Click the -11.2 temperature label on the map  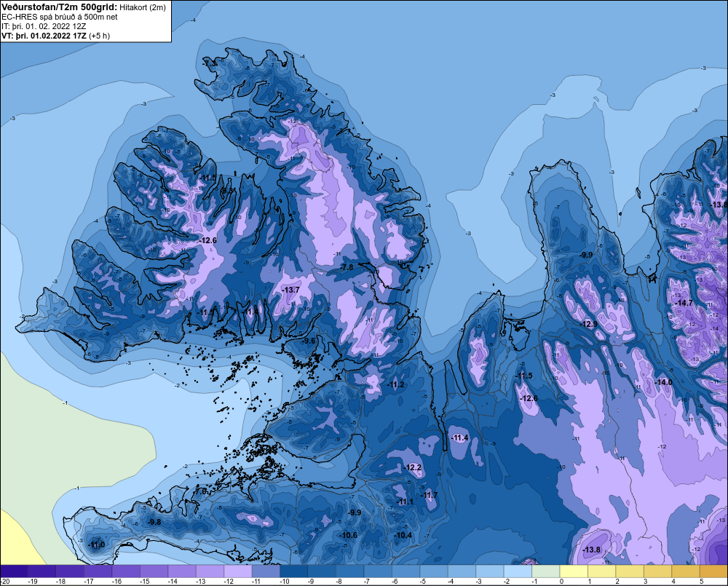pyautogui.click(x=395, y=384)
